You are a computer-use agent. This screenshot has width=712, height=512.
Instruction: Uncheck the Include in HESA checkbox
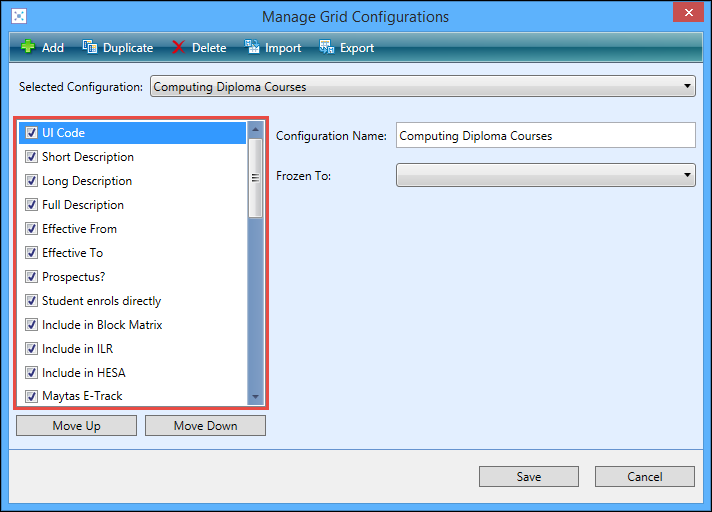(31, 373)
